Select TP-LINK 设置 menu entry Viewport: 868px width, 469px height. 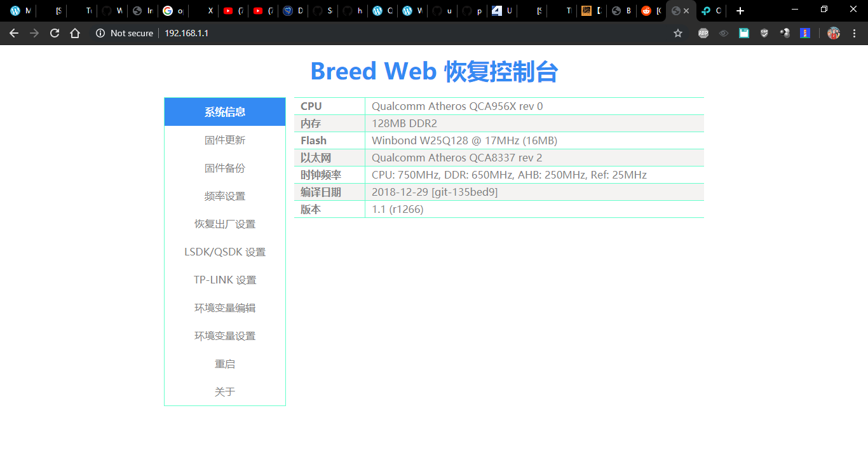point(225,280)
